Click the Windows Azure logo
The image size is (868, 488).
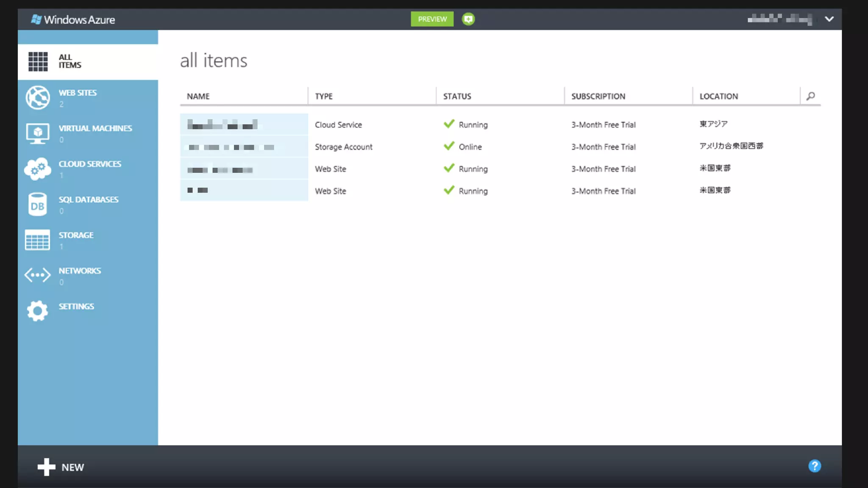pos(73,19)
